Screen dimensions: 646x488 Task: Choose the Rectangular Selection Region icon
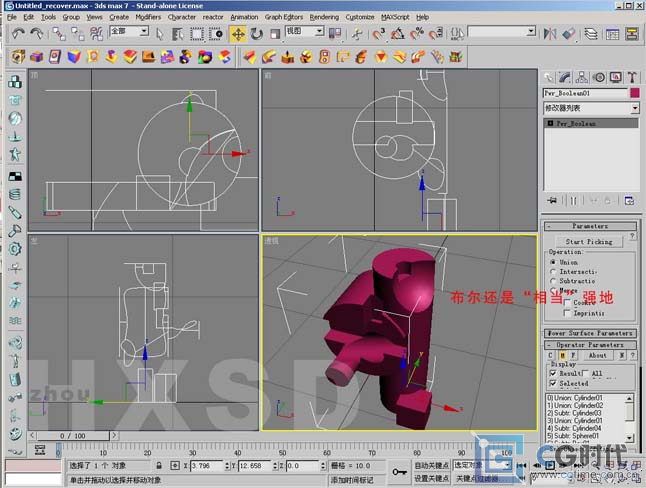pos(197,34)
